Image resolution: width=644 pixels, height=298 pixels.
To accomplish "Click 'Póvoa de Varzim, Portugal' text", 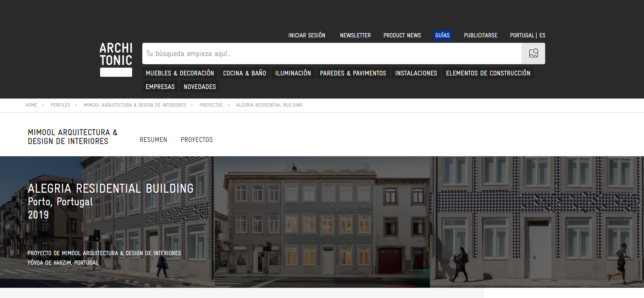I will coord(63,263).
